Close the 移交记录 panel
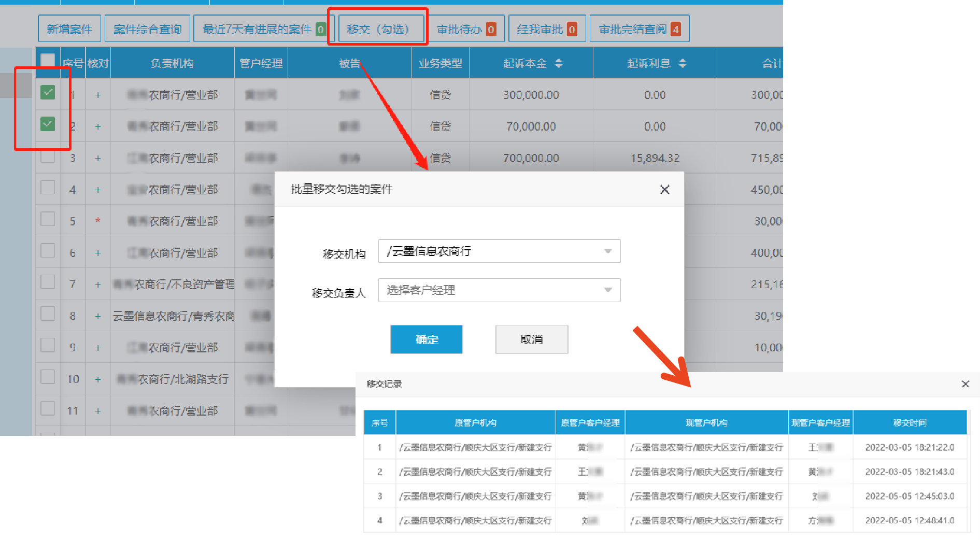This screenshot has height=541, width=980. click(x=965, y=384)
